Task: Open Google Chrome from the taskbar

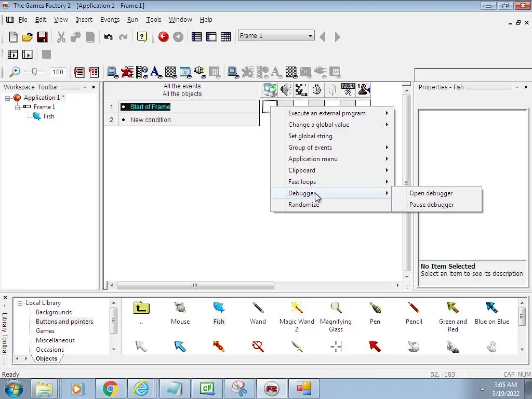Action: tap(110, 389)
